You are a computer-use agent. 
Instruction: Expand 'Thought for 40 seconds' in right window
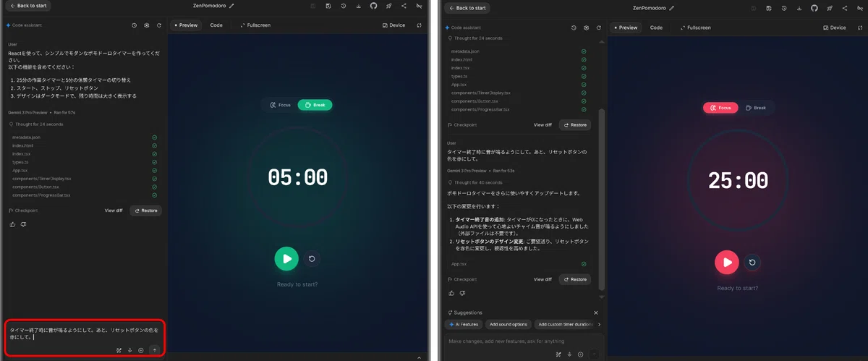pyautogui.click(x=476, y=182)
